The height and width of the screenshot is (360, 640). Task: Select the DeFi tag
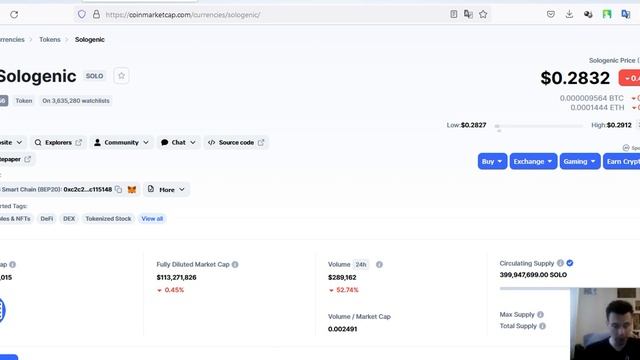click(x=47, y=219)
